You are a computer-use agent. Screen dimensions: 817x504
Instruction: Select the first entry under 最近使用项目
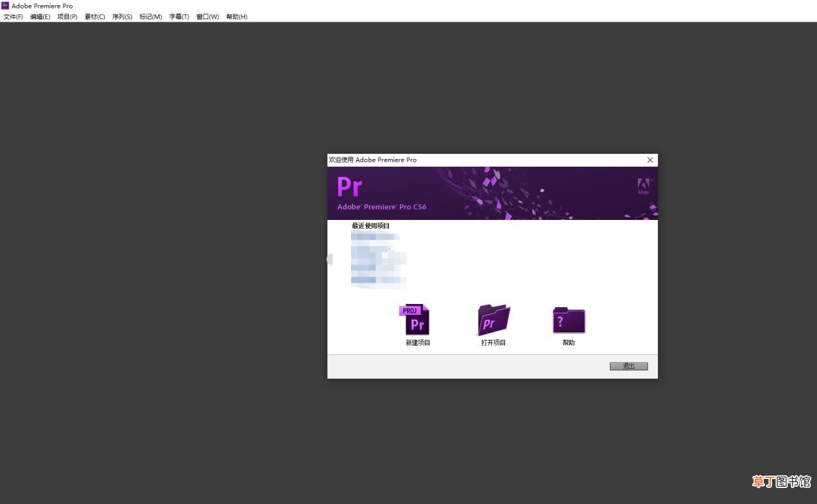tap(375, 237)
